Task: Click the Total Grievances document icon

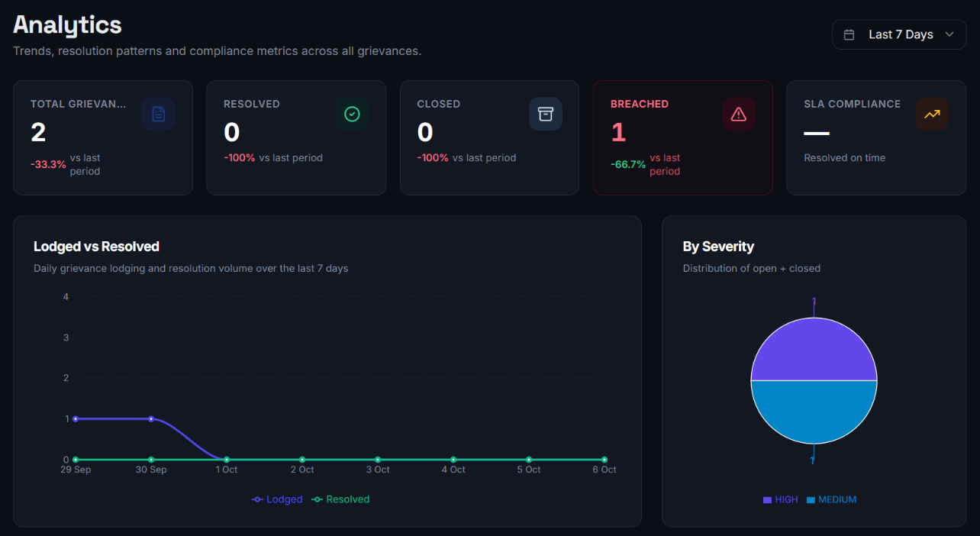Action: (x=158, y=114)
